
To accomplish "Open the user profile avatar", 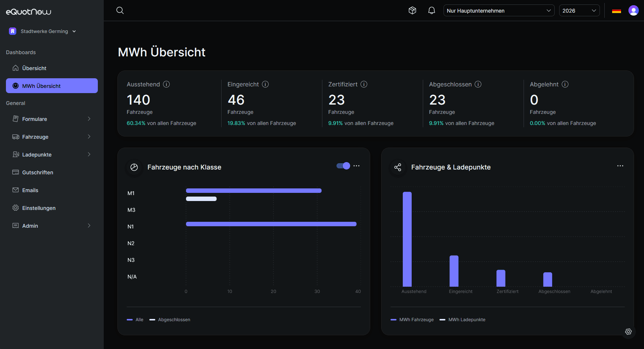I will tap(634, 10).
